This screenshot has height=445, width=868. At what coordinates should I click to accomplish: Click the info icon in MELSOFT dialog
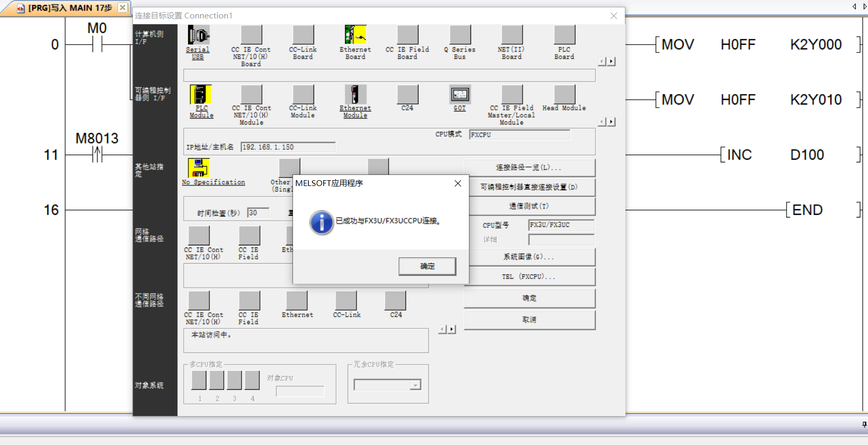[x=321, y=222]
